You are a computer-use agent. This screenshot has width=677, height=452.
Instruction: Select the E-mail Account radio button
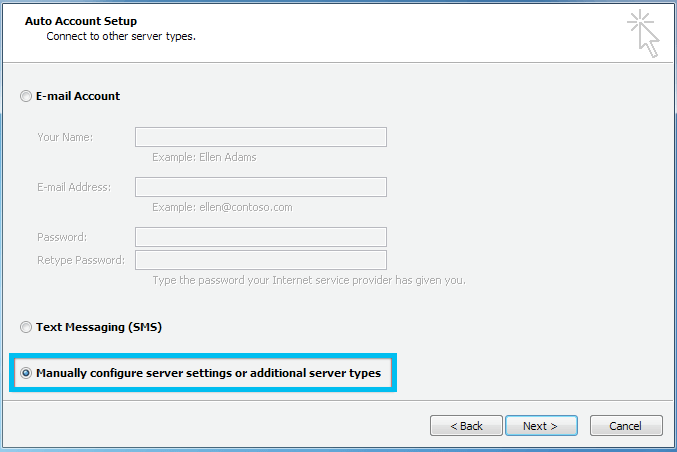click(x=26, y=97)
